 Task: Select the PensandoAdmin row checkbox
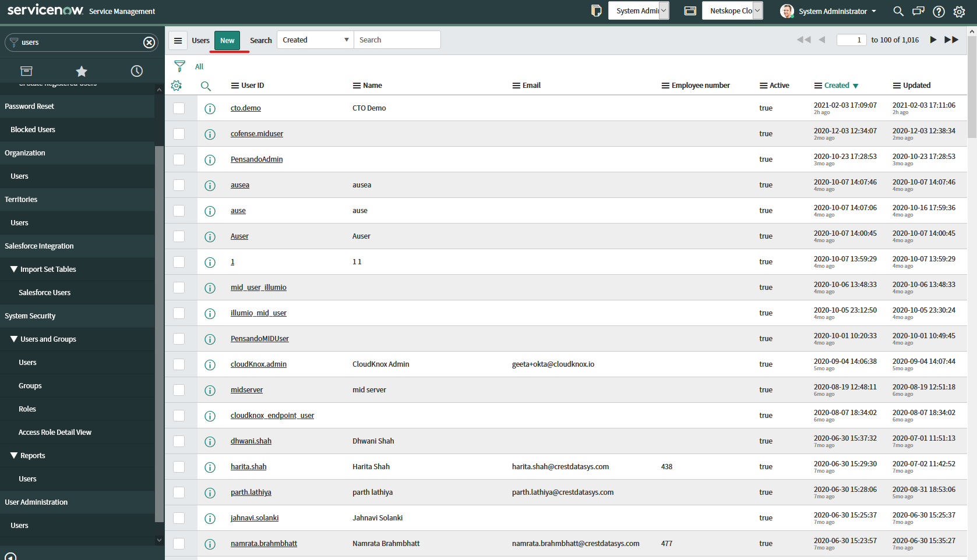[179, 160]
